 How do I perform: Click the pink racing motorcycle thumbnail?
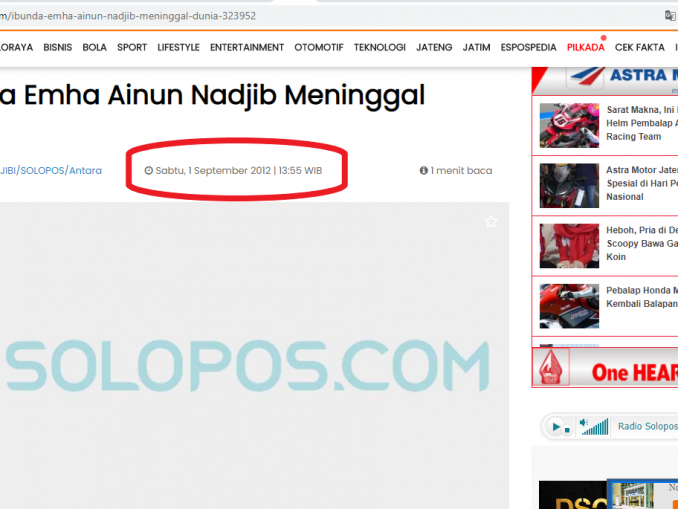point(569,125)
